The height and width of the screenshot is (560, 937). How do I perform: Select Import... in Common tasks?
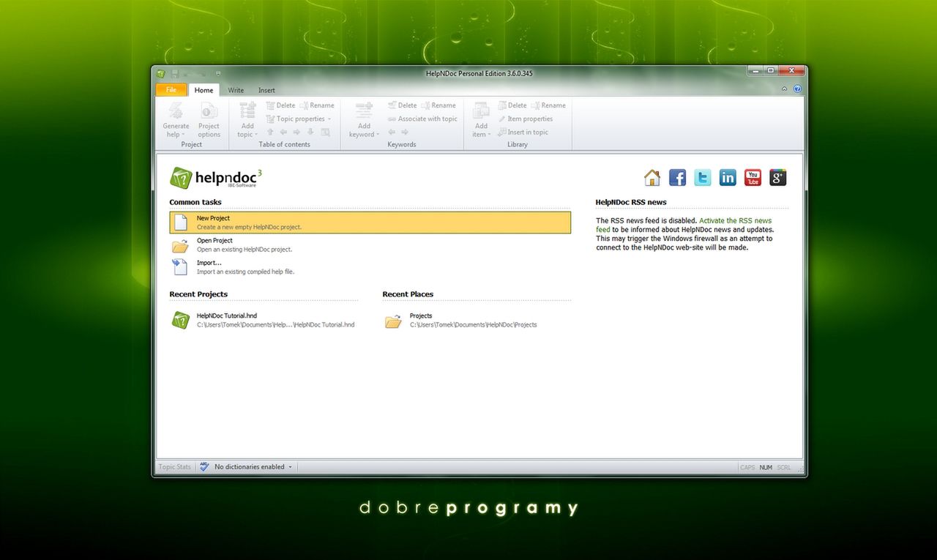pyautogui.click(x=370, y=267)
